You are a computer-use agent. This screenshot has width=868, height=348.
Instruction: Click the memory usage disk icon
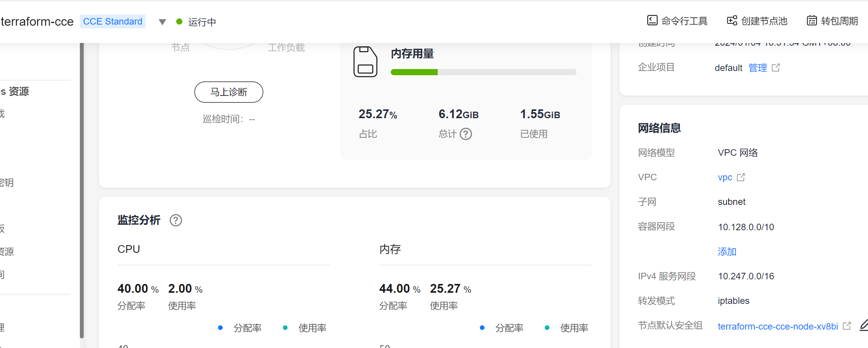pos(365,62)
